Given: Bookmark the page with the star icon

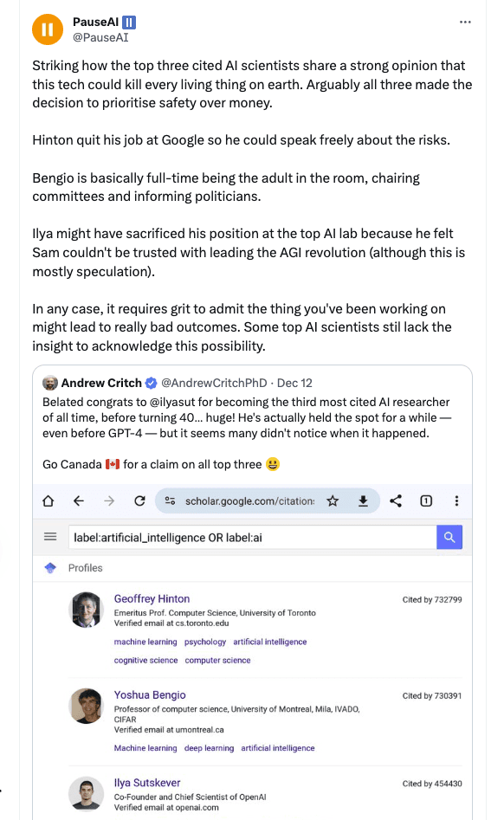Looking at the screenshot, I should (x=333, y=501).
